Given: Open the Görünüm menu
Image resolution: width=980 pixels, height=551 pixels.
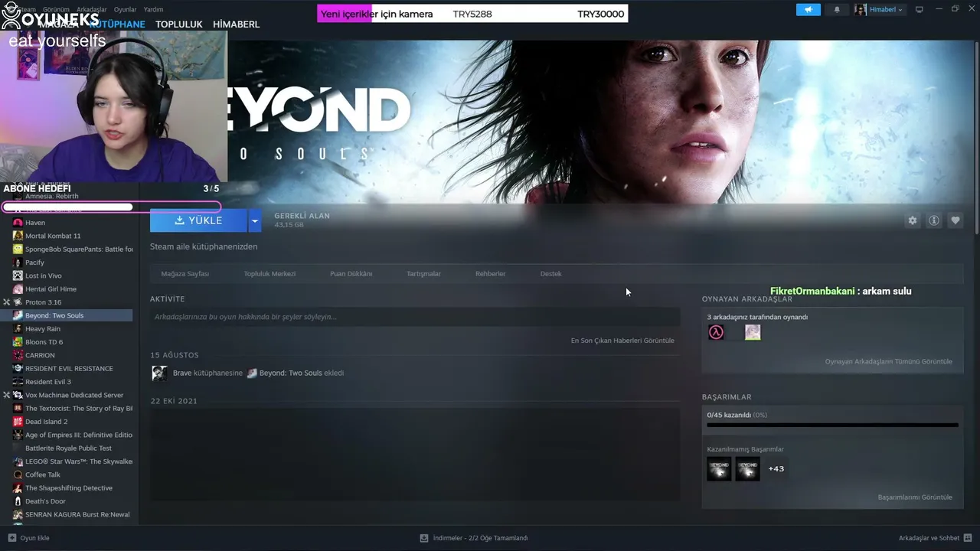Looking at the screenshot, I should pos(56,10).
